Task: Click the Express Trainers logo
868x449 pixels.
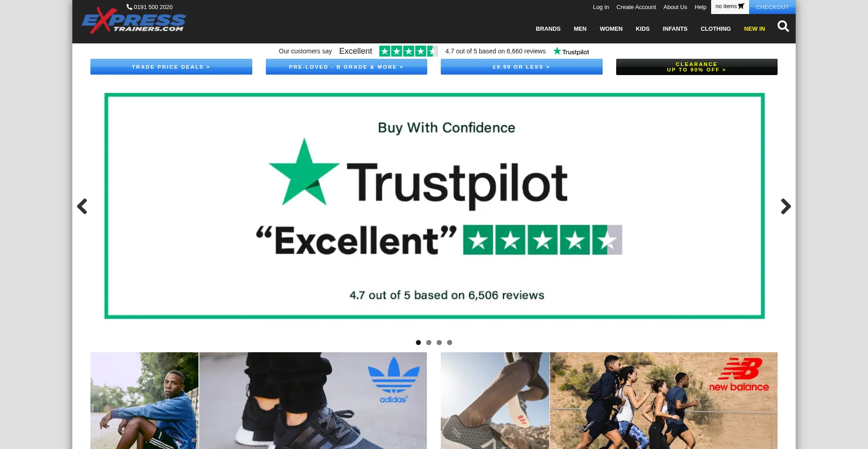Action: (134, 20)
